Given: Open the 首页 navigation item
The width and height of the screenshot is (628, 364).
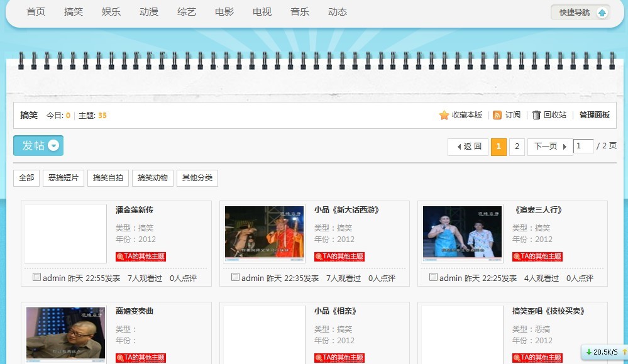Looking at the screenshot, I should pos(36,12).
